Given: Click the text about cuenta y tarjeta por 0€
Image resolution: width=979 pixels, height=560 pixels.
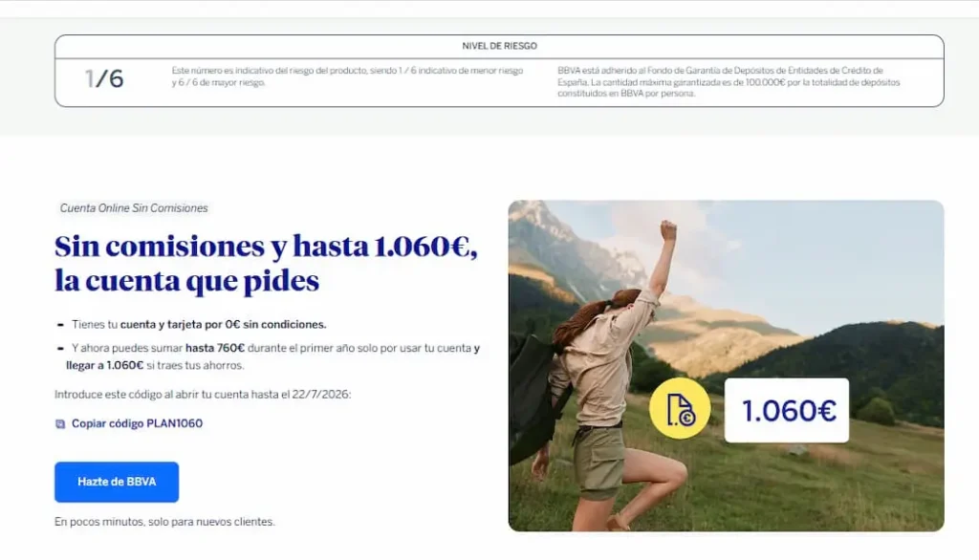Looking at the screenshot, I should click(x=199, y=325).
